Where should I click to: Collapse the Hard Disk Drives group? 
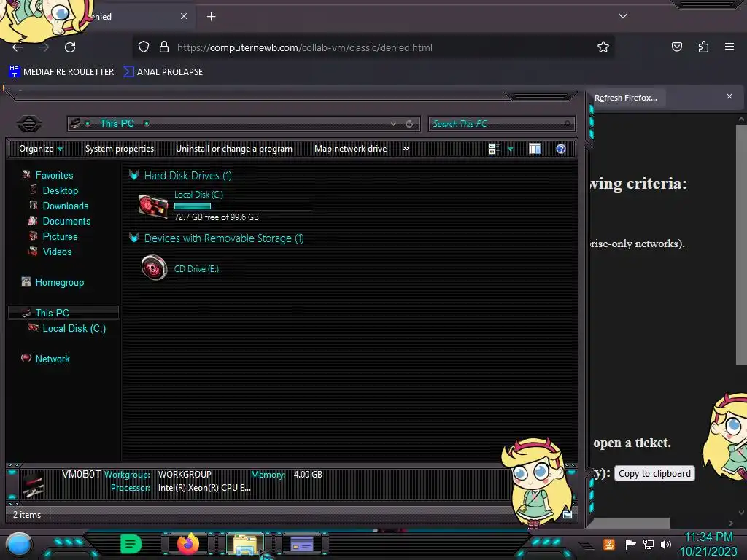pos(134,175)
